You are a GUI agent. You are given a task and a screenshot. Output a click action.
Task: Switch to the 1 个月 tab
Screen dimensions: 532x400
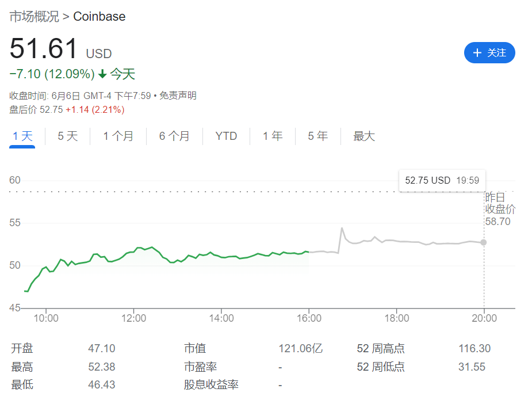pyautogui.click(x=118, y=136)
